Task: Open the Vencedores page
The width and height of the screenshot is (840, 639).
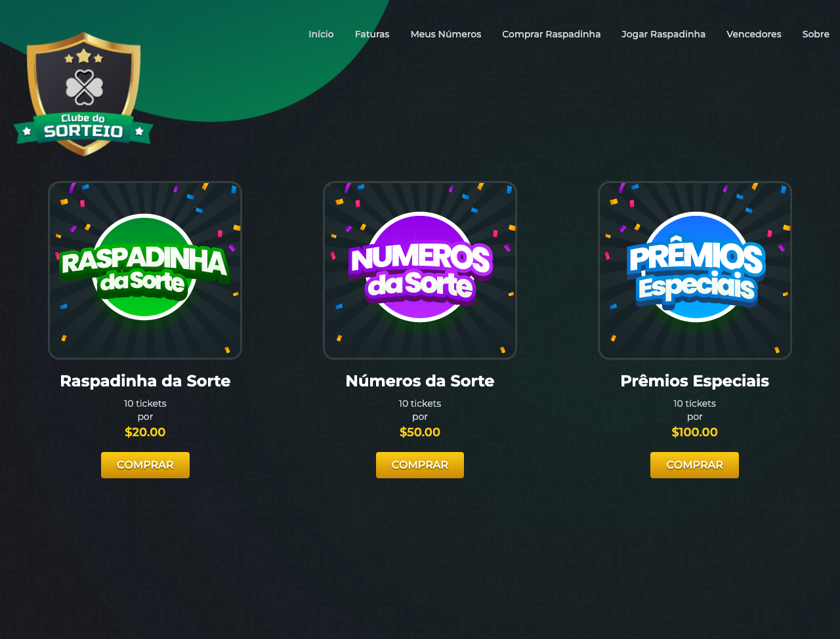Action: pyautogui.click(x=754, y=34)
